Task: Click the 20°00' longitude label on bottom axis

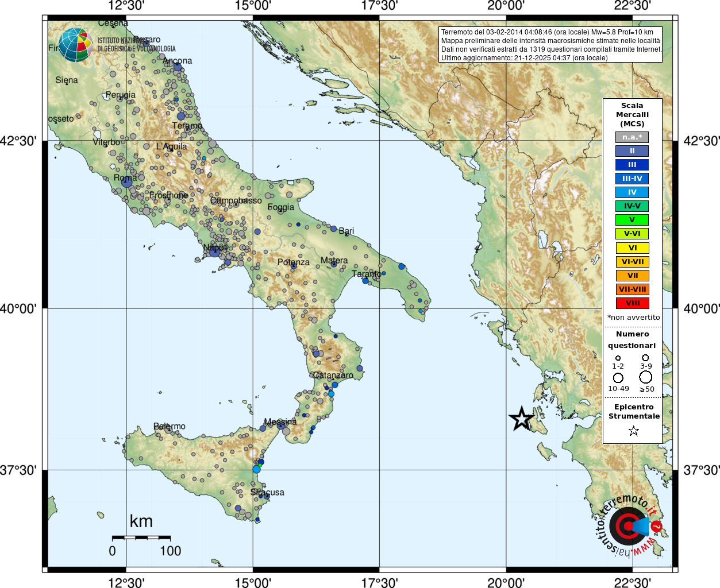Action: 506,583
